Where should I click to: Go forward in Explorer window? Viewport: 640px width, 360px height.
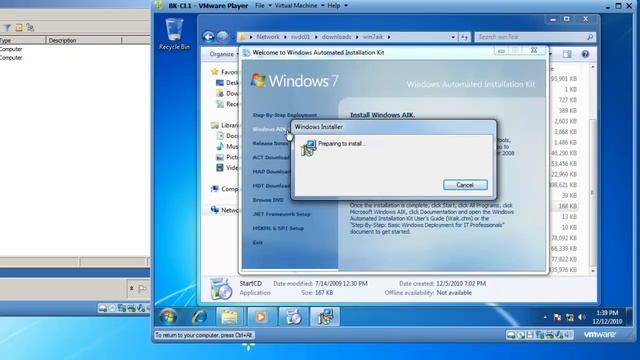click(223, 37)
